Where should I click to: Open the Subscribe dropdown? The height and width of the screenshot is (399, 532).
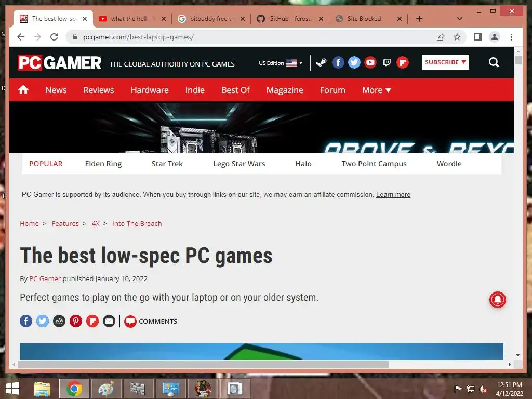(x=445, y=62)
